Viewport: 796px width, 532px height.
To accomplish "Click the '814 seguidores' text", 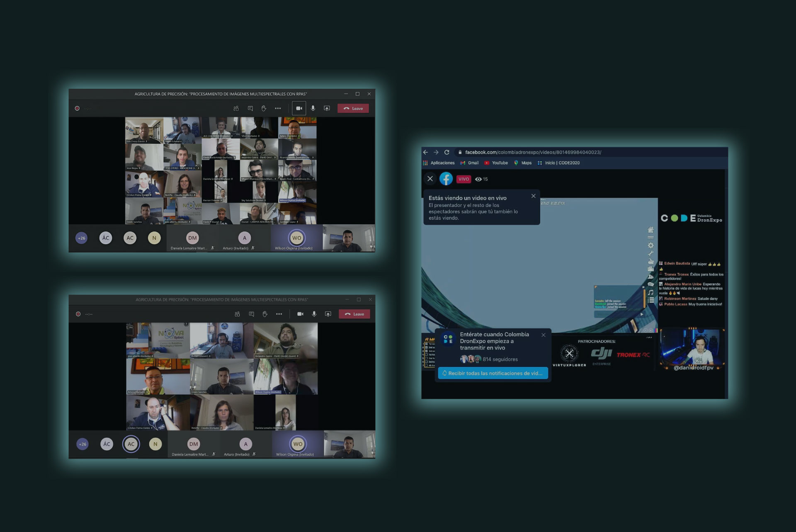I will (x=500, y=359).
